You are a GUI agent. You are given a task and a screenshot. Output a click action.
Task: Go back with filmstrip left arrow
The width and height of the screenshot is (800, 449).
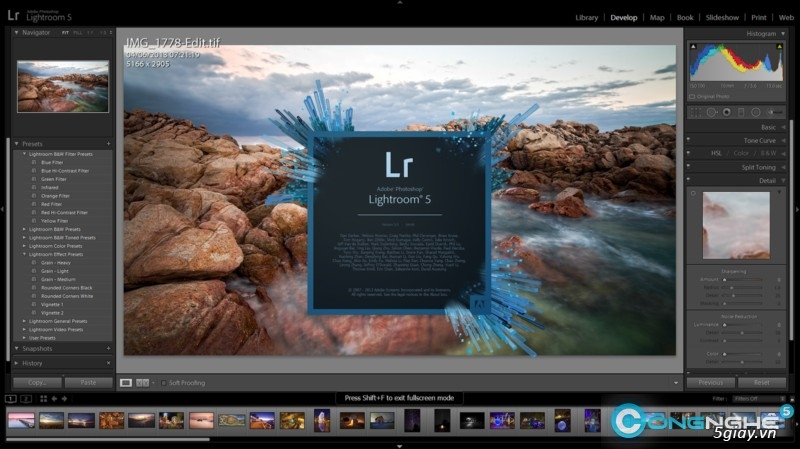[54, 398]
